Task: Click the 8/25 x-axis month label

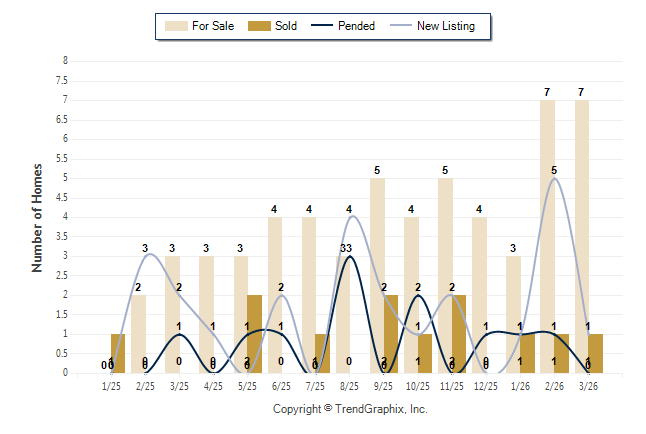Action: tap(349, 385)
